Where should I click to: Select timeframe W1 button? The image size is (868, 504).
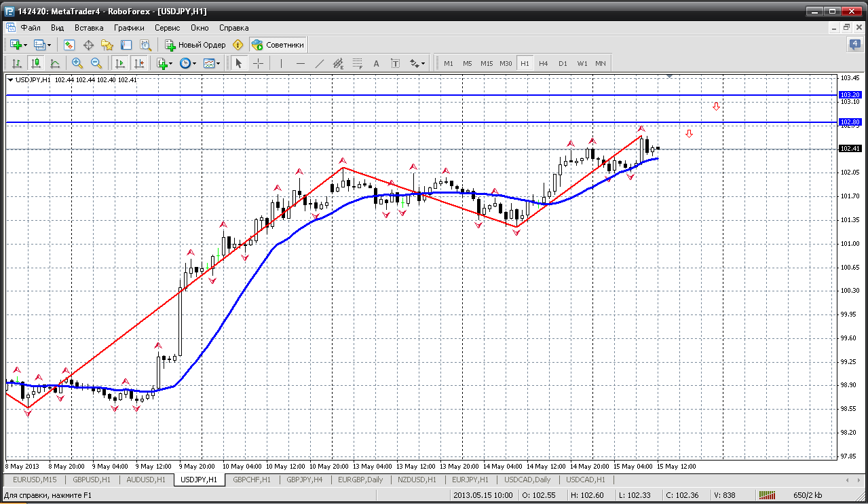582,63
